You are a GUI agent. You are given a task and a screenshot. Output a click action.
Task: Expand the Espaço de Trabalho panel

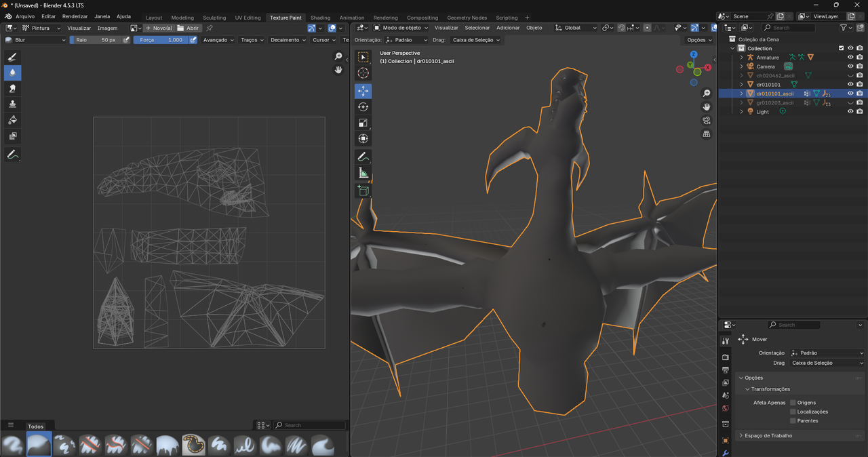(x=768, y=436)
